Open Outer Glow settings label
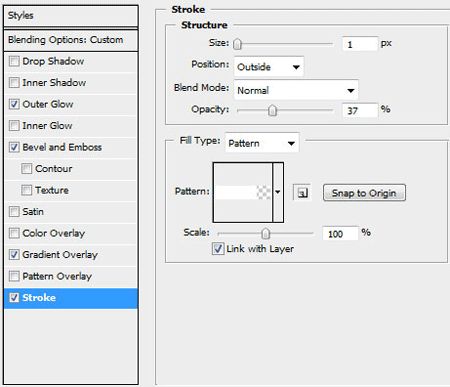The width and height of the screenshot is (450, 387). pos(48,104)
